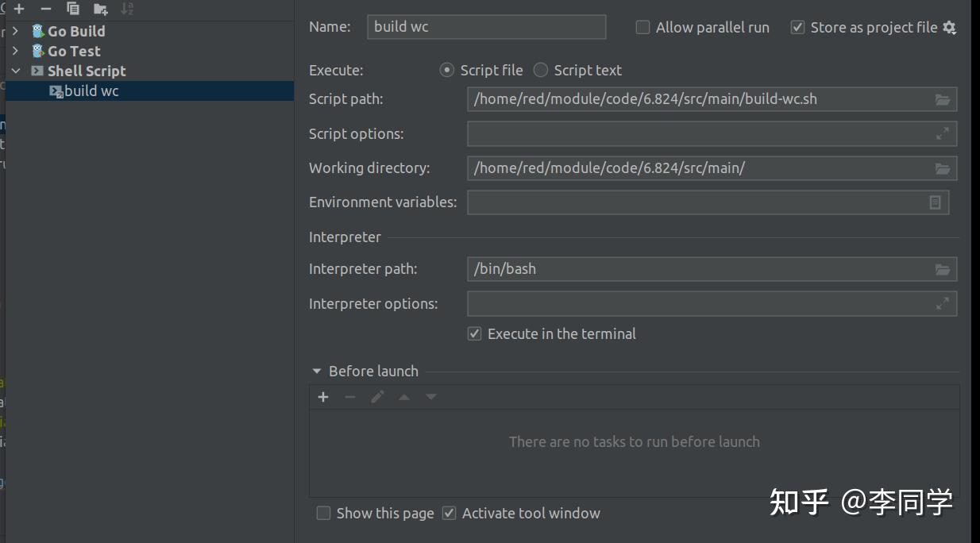
Task: Expand the Go Build configuration group
Action: tap(15, 31)
